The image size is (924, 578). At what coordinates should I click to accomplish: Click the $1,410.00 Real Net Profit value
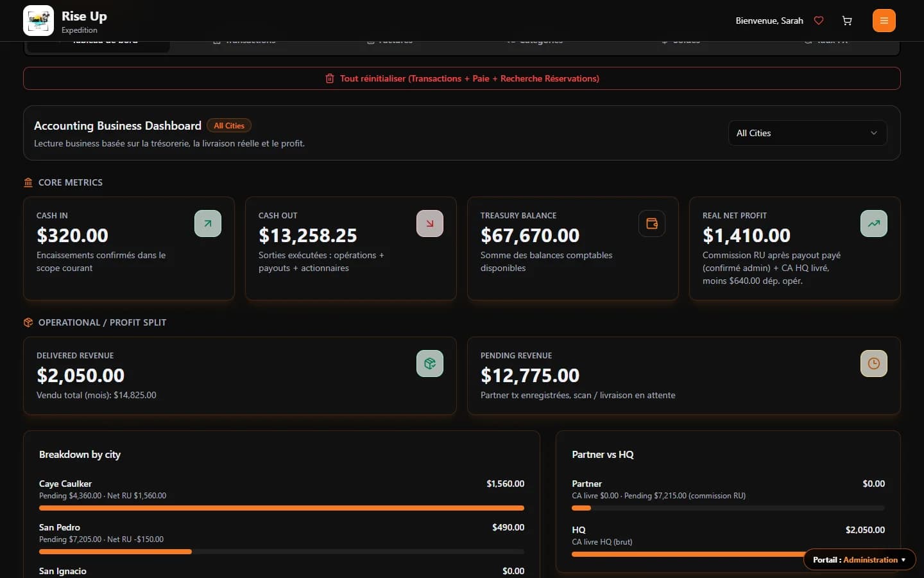tap(746, 235)
